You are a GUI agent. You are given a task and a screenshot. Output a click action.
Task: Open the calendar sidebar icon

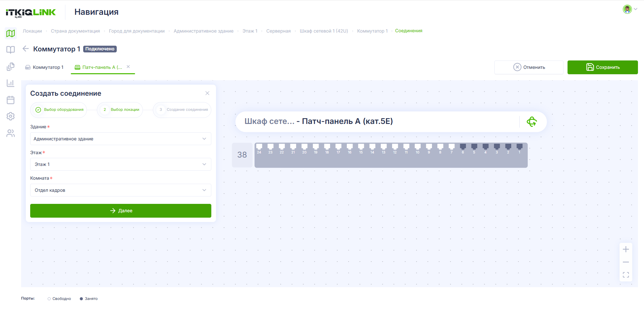[11, 100]
